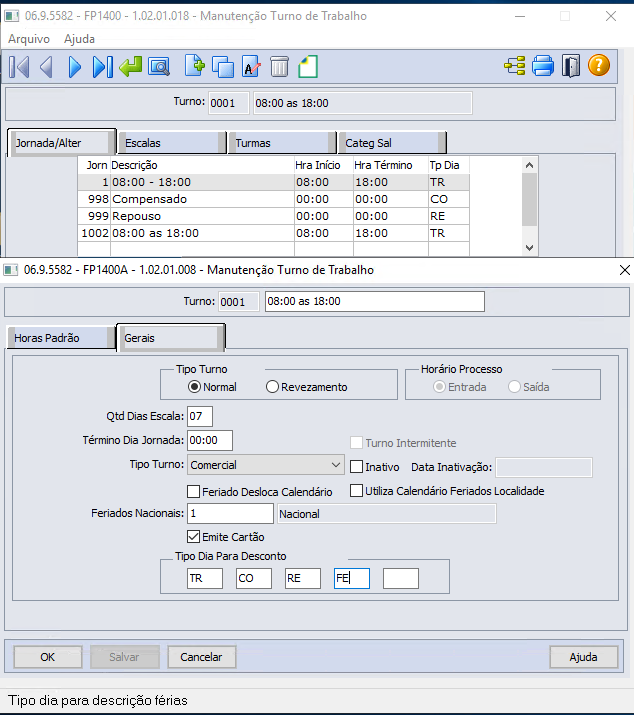
Task: Click the Descrição column header
Action: pos(203,165)
